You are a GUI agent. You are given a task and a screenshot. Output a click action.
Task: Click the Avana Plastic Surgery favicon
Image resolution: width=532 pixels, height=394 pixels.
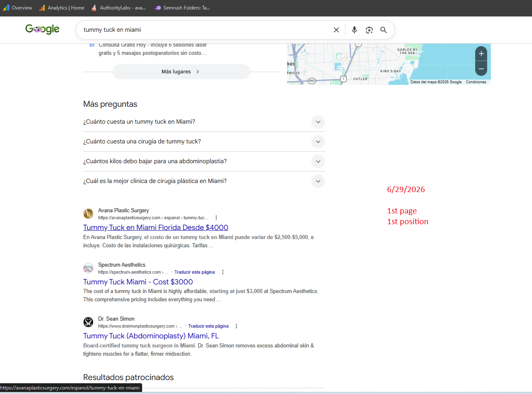click(88, 213)
